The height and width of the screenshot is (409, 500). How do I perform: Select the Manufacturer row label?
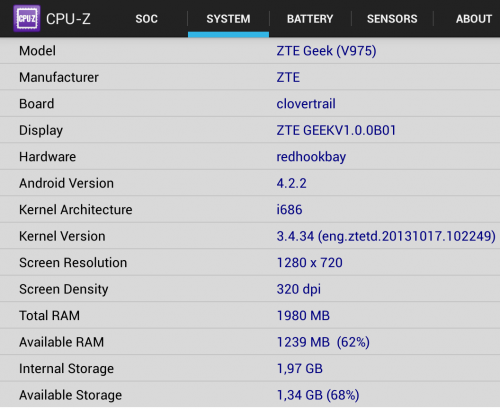pyautogui.click(x=59, y=77)
